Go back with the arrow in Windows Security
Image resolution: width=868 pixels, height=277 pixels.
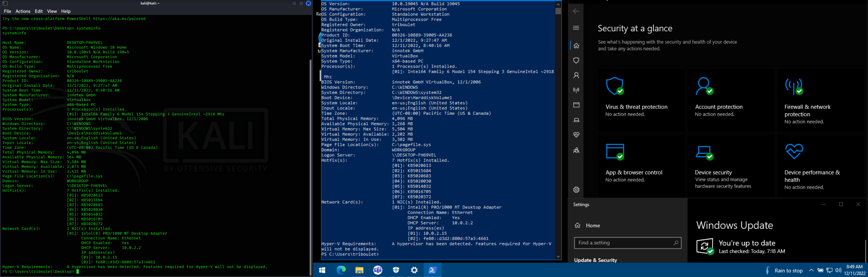click(x=576, y=11)
